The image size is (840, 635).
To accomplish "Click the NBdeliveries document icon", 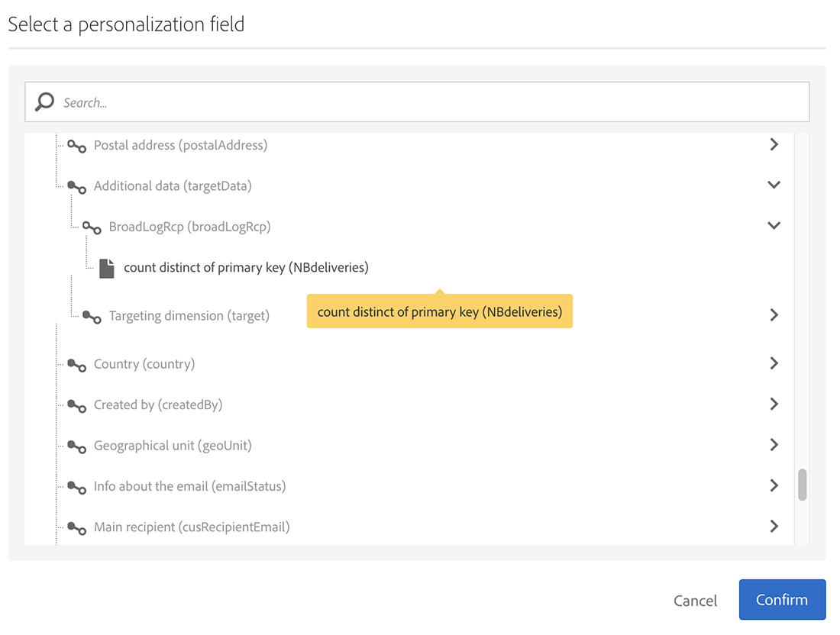I will 107,268.
